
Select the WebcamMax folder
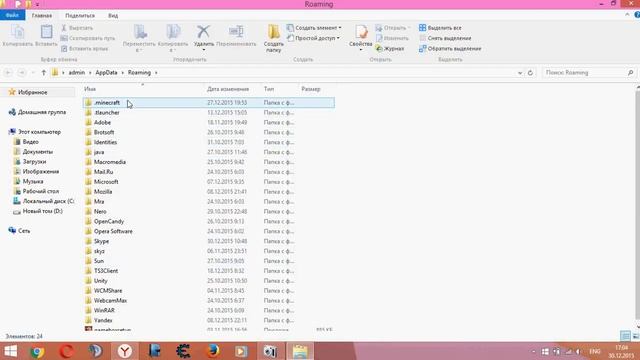[209, 301]
